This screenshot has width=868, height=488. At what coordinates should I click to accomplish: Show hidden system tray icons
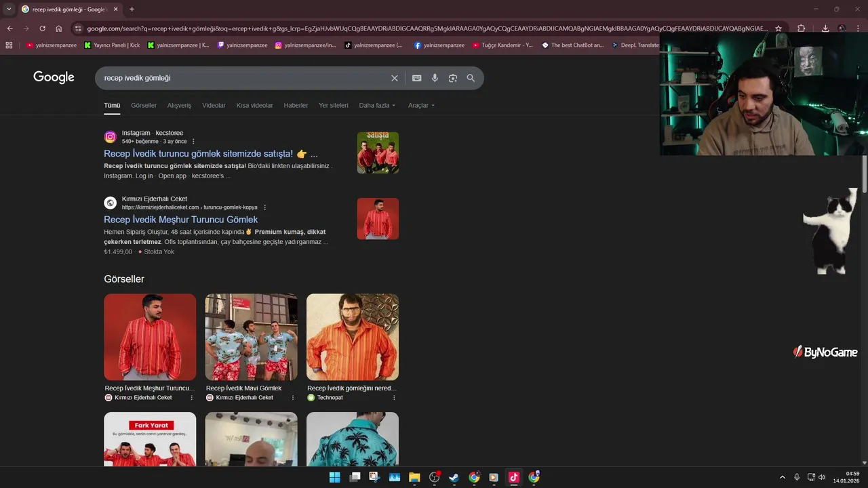pyautogui.click(x=782, y=477)
